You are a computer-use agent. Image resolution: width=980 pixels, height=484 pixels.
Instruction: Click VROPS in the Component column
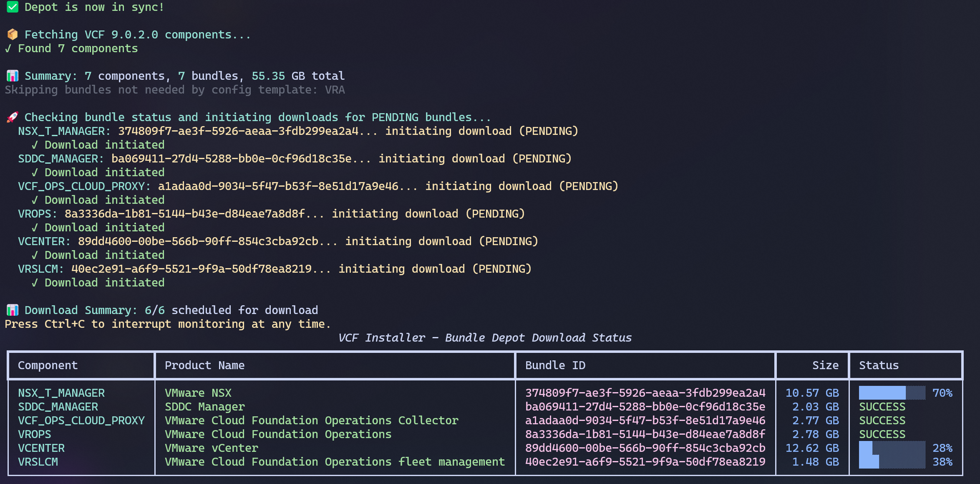point(35,434)
